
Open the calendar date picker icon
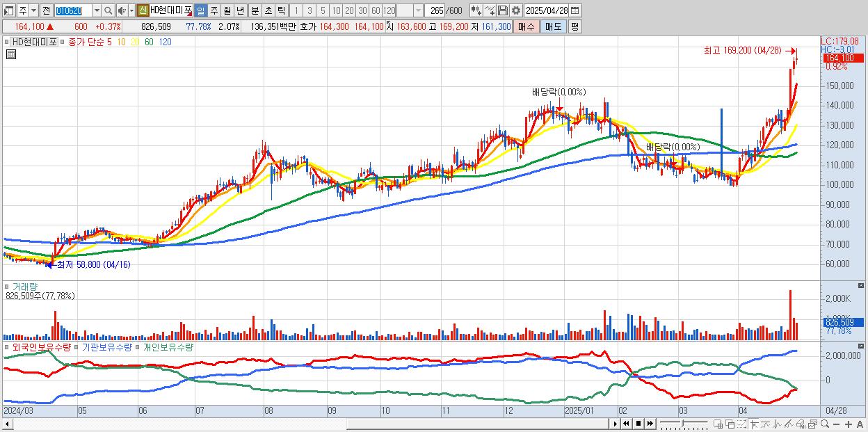coord(574,10)
